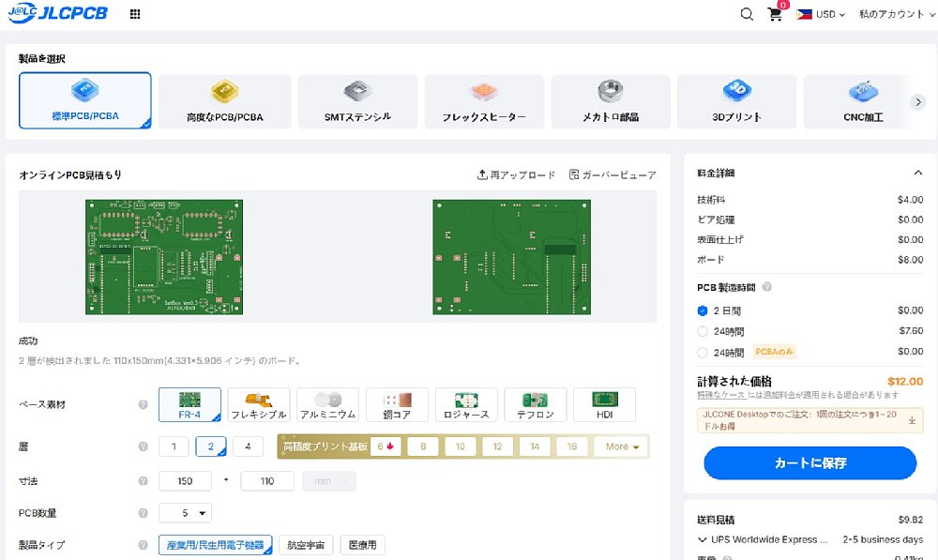Select the 2日間 build time option
This screenshot has height=560, width=938.
[x=703, y=311]
